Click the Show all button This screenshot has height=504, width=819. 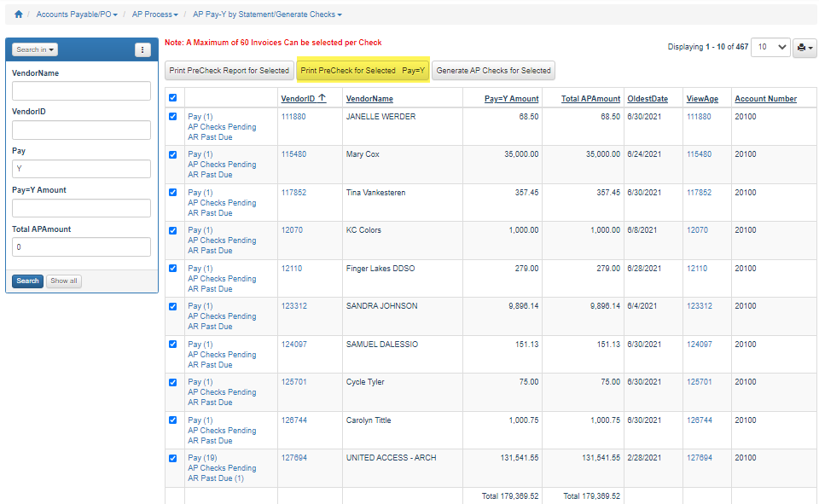[x=64, y=281]
